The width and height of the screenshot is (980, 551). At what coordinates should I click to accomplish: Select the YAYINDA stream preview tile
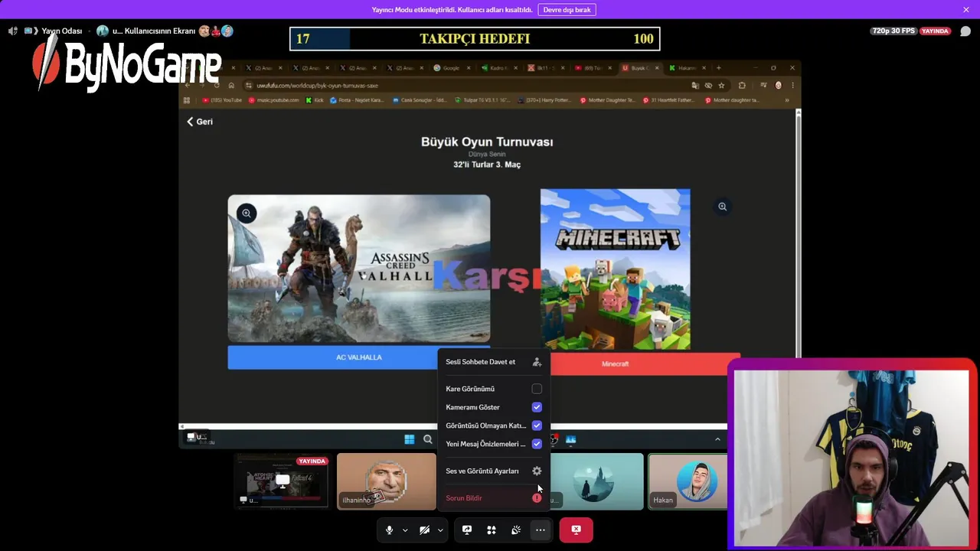[282, 481]
